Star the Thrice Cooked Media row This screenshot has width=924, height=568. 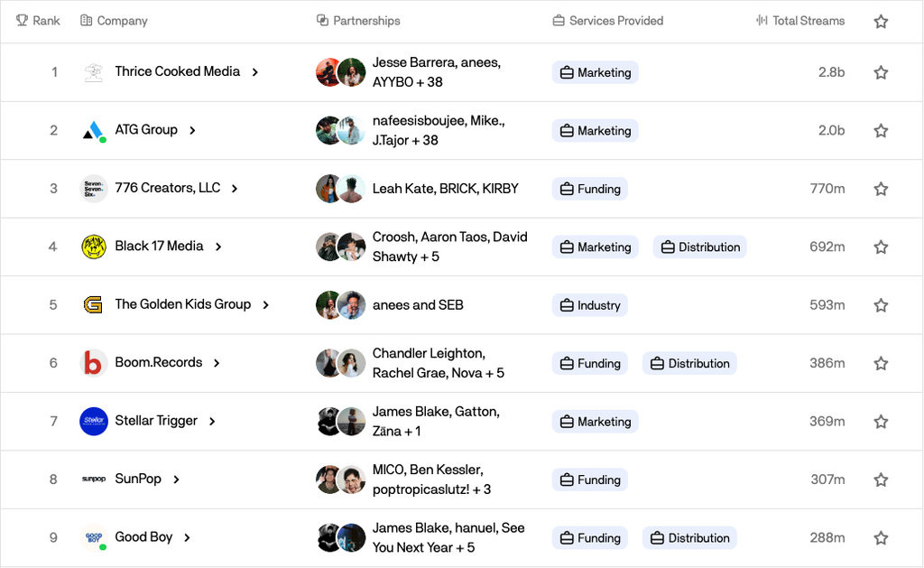(881, 72)
